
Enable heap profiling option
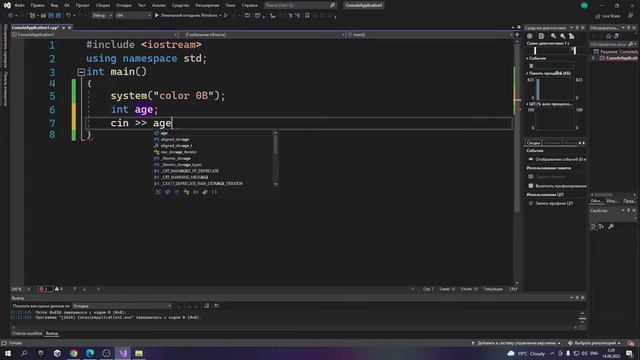click(x=557, y=186)
